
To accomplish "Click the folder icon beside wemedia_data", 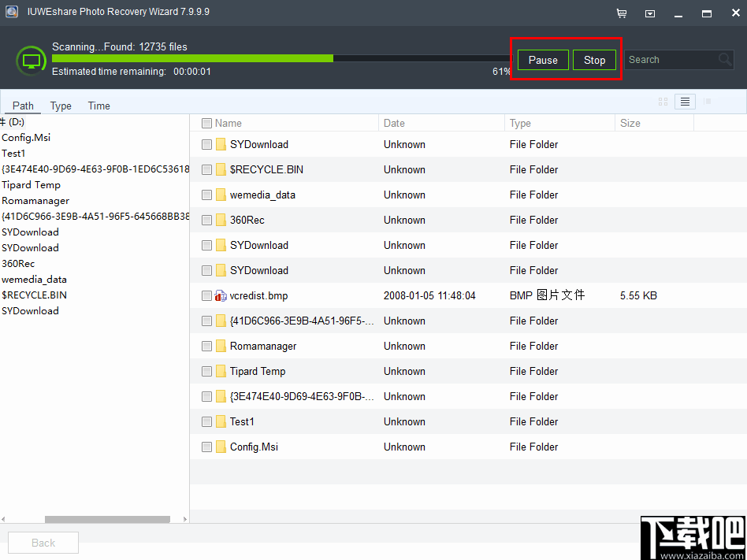I will [221, 195].
